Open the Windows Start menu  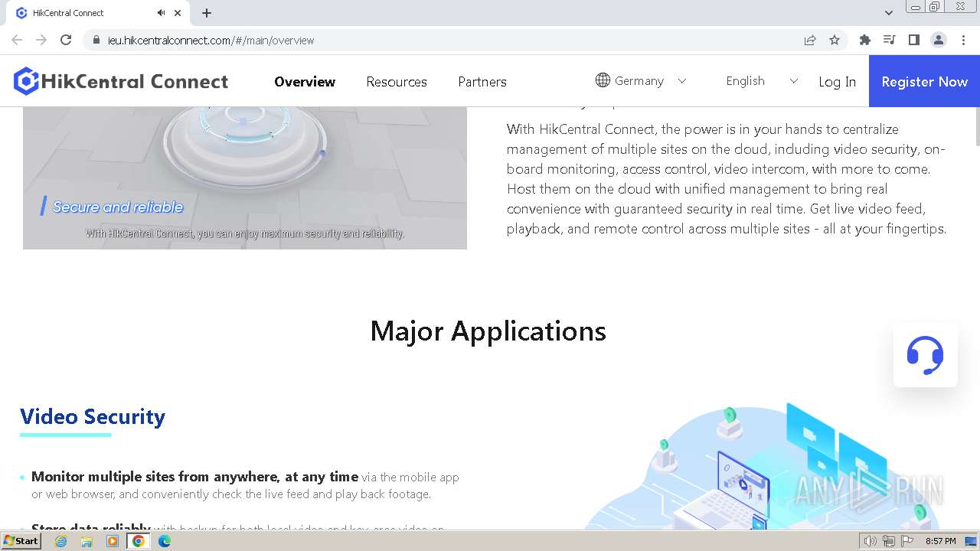21,541
